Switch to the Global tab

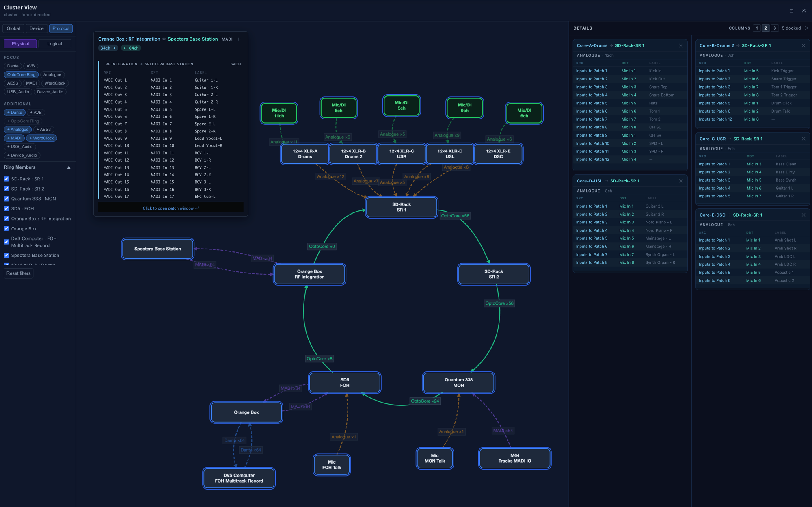13,28
